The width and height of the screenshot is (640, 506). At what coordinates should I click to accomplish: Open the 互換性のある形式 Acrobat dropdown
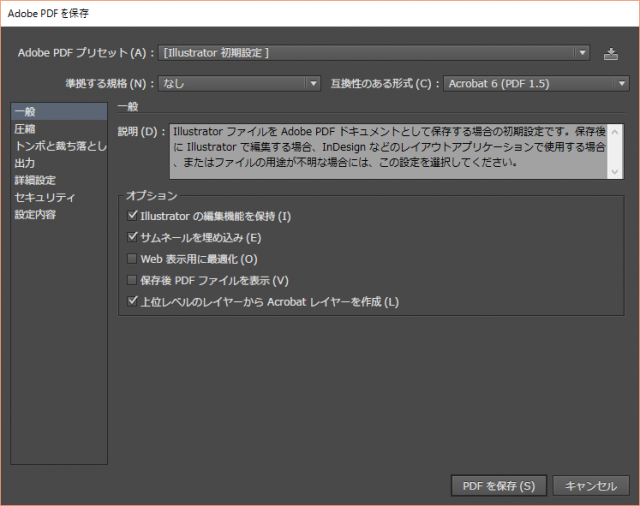(535, 83)
